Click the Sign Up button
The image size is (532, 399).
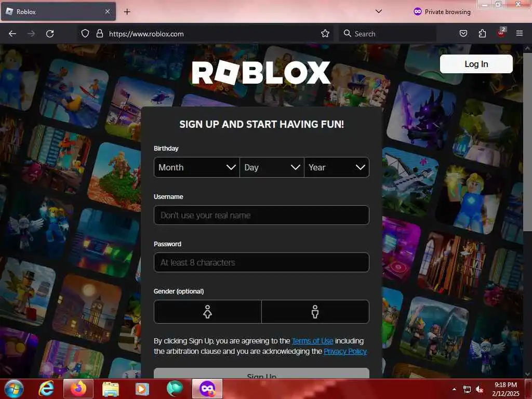(262, 374)
